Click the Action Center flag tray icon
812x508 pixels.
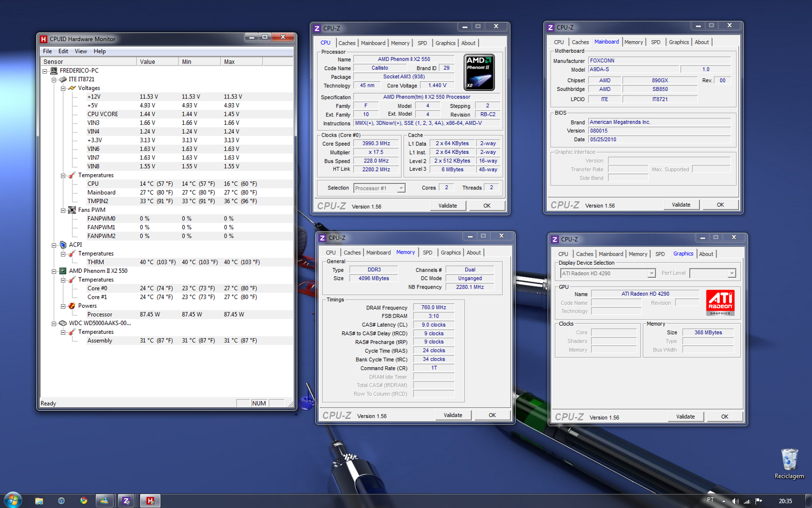pos(759,501)
